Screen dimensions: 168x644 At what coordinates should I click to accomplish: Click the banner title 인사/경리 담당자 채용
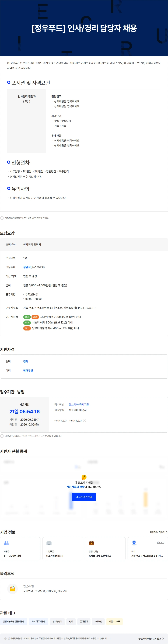tap(102, 28)
